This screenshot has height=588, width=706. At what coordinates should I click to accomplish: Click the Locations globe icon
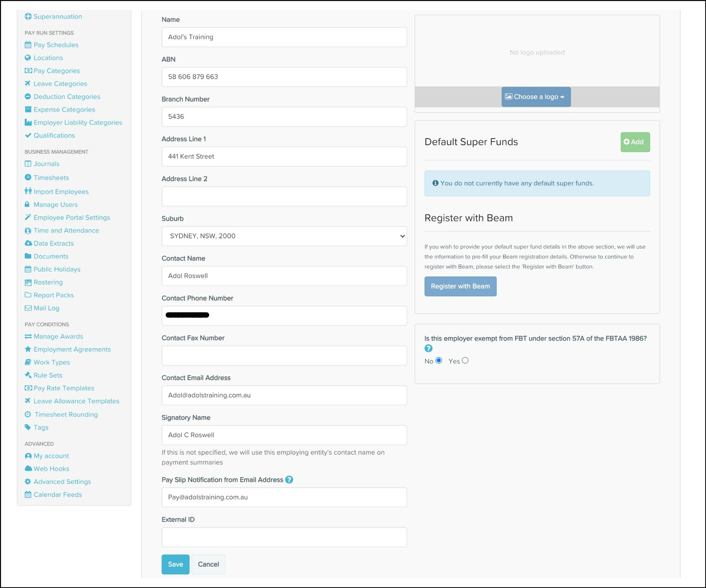click(x=28, y=58)
